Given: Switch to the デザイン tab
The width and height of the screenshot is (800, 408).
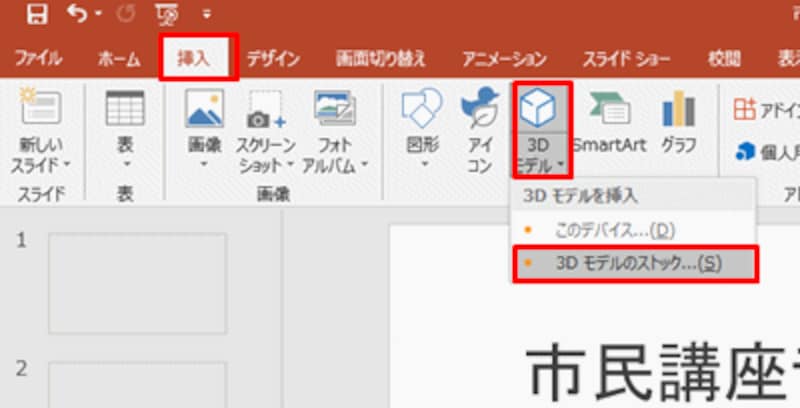Looking at the screenshot, I should click(273, 59).
